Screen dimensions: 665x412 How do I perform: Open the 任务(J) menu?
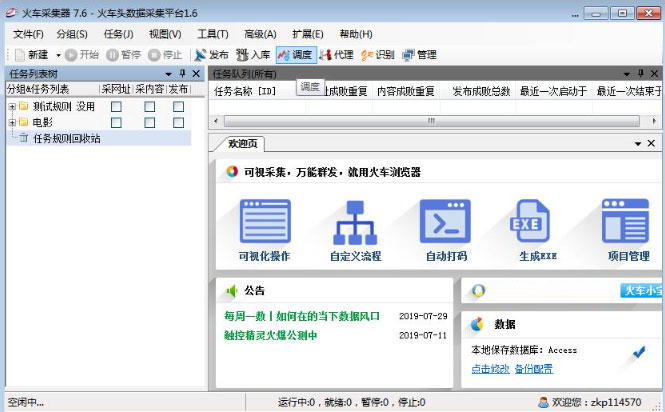pyautogui.click(x=118, y=34)
